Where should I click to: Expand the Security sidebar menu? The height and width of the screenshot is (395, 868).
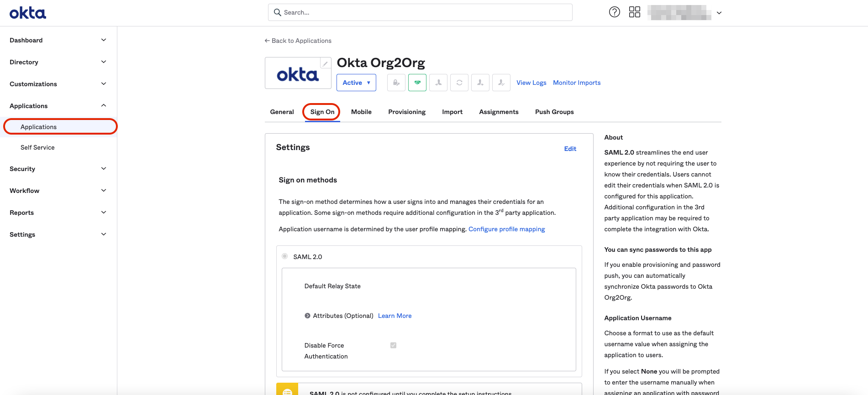pyautogui.click(x=58, y=169)
